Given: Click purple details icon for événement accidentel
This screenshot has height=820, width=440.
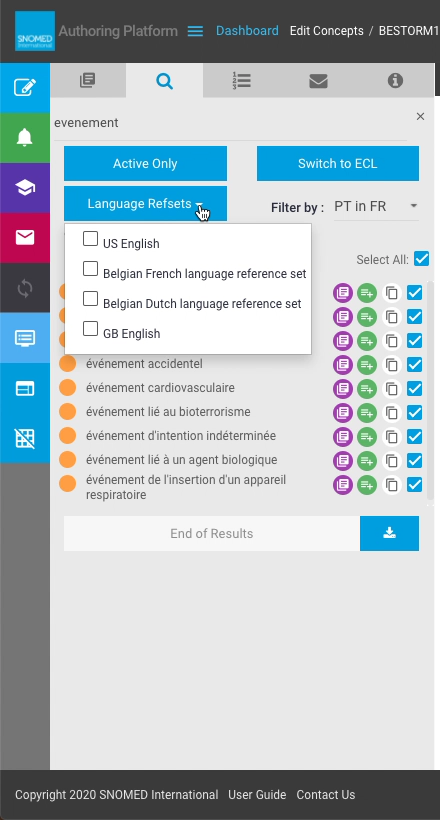Looking at the screenshot, I should coord(343,365).
